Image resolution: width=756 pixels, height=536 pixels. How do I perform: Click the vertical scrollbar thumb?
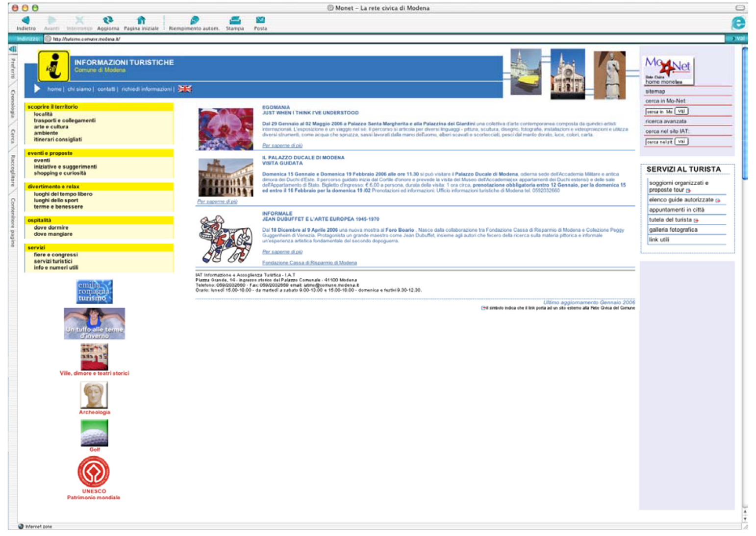click(x=745, y=113)
